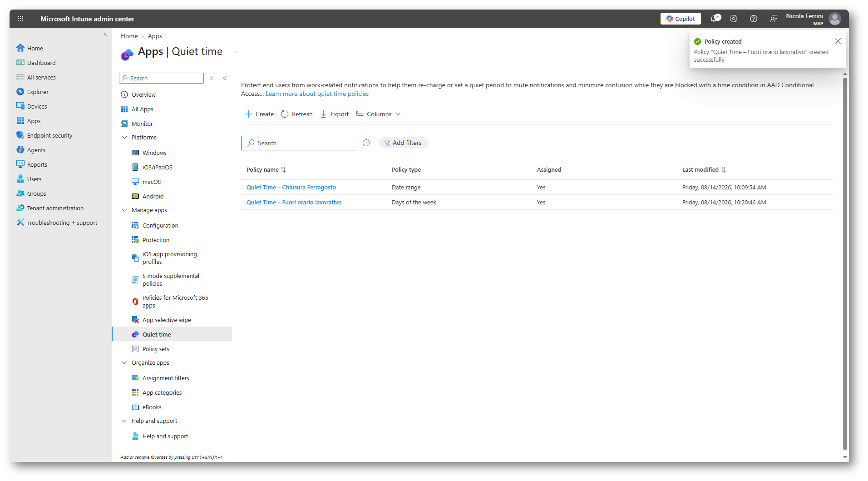
Task: Open the ellipsis menu beside Quiet time title
Action: point(237,51)
